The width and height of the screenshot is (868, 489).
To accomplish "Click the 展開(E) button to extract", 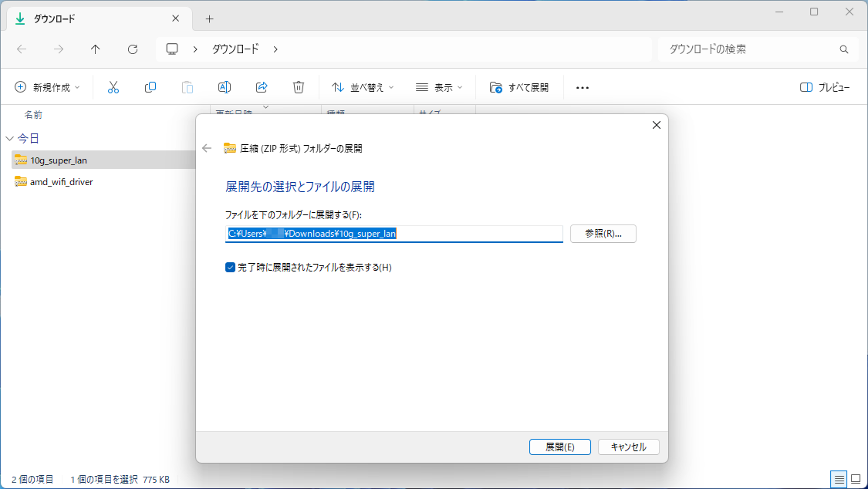I will click(559, 447).
